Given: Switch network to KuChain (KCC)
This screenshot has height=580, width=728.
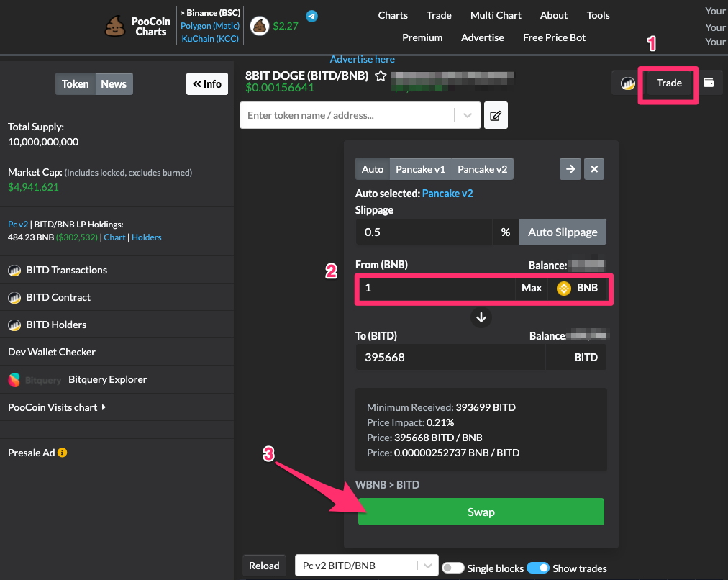Looking at the screenshot, I should [x=210, y=39].
